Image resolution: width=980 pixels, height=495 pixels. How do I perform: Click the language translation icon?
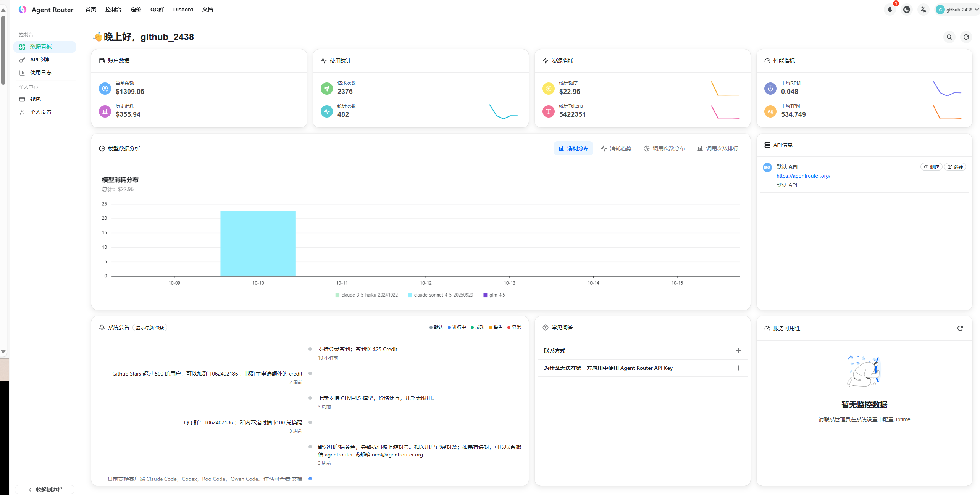coord(923,10)
